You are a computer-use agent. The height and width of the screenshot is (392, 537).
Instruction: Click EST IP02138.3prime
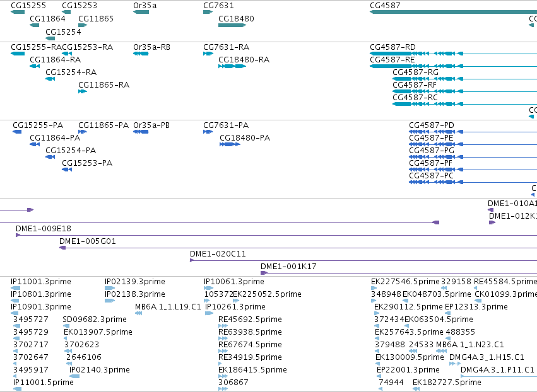click(x=110, y=301)
